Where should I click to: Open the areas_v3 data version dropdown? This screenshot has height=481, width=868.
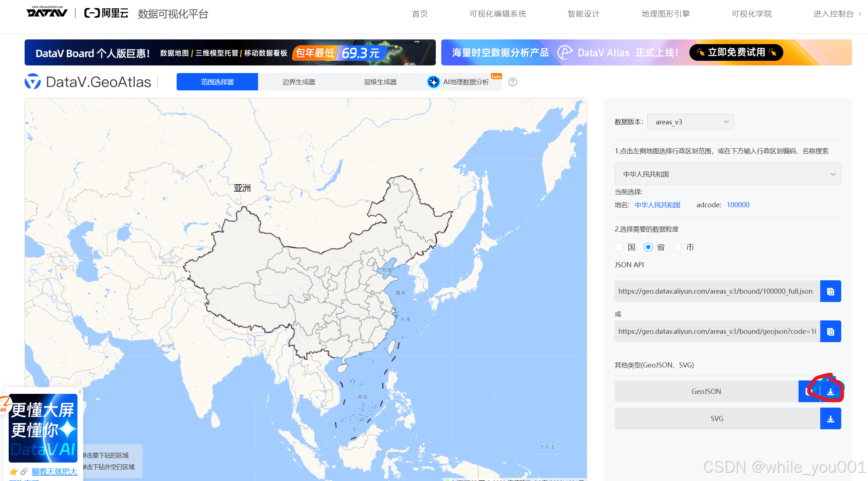[690, 122]
